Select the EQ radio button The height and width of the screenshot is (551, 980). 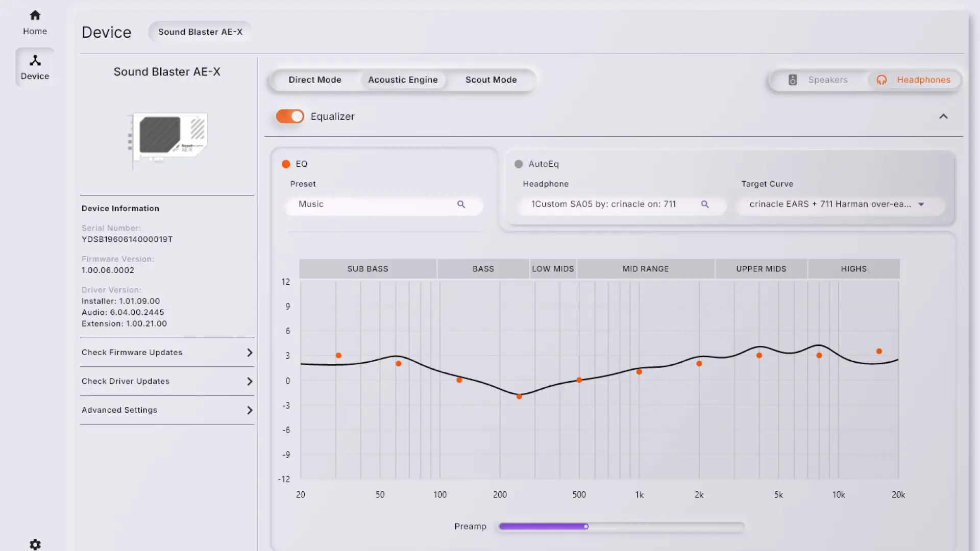286,164
